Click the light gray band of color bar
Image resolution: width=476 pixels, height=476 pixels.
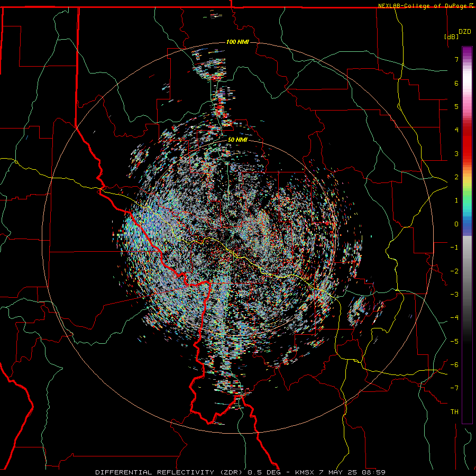pyautogui.click(x=467, y=248)
